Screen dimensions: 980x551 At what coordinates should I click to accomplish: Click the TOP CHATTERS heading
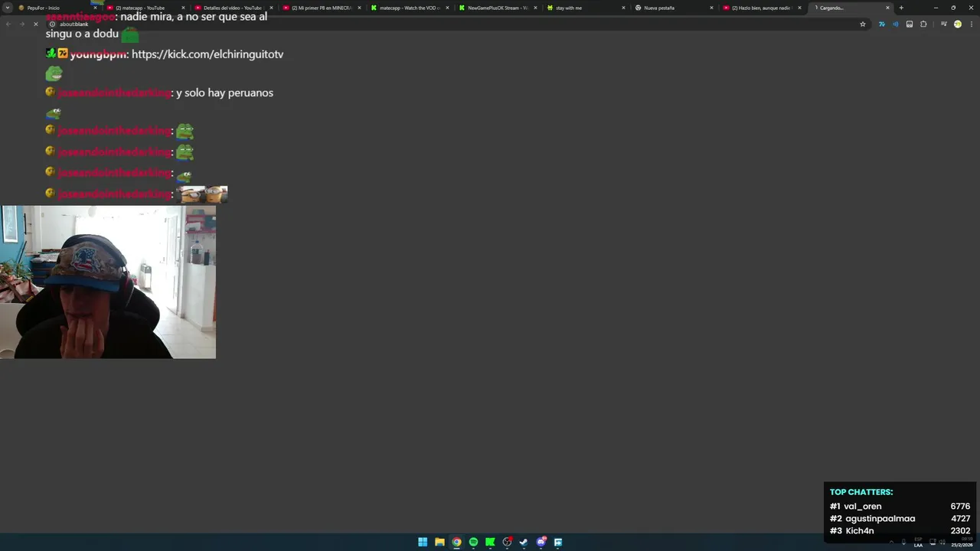(861, 492)
